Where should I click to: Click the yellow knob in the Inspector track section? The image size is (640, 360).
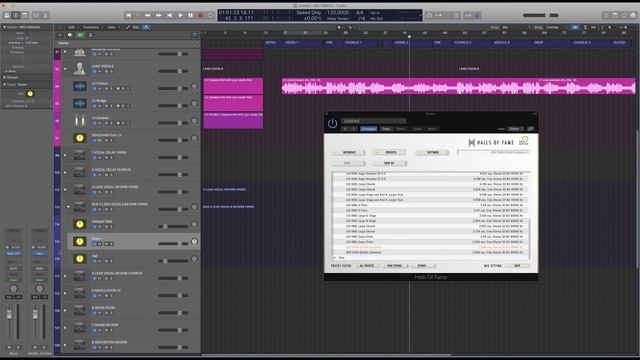click(30, 93)
